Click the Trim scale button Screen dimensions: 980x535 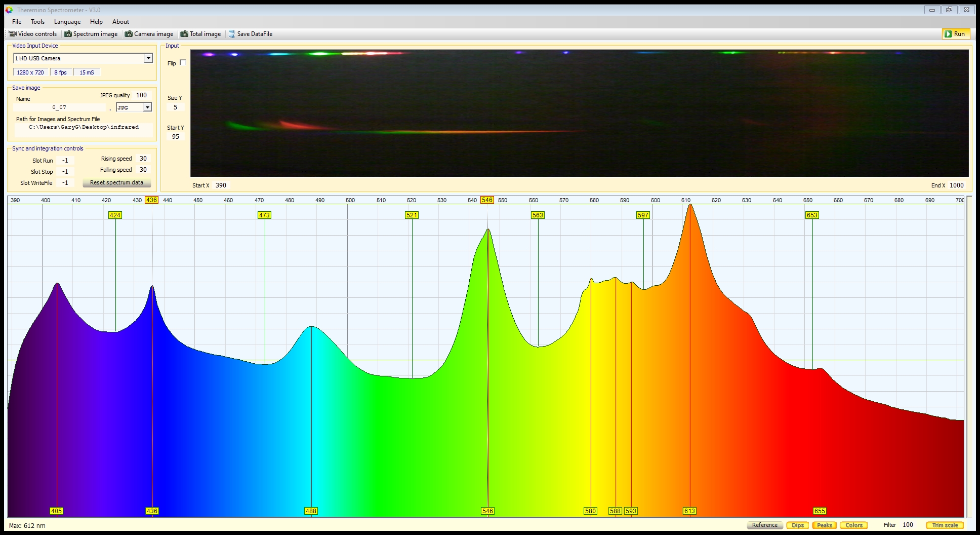(945, 525)
